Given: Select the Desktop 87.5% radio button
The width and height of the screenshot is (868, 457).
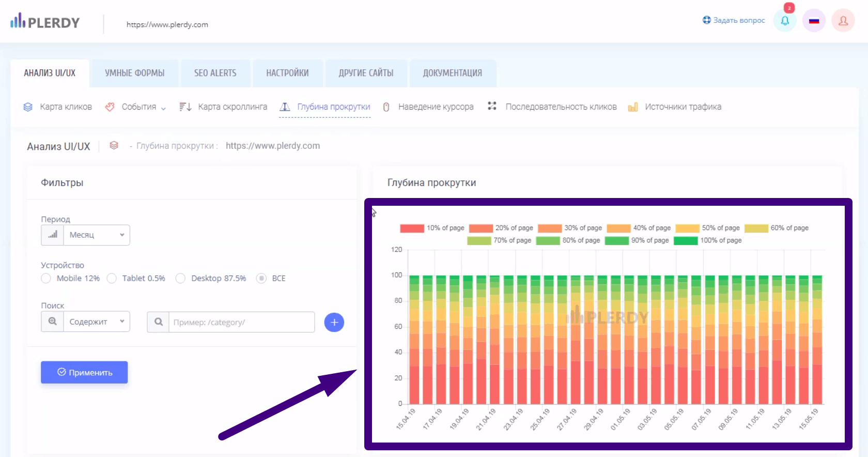Looking at the screenshot, I should coord(180,278).
